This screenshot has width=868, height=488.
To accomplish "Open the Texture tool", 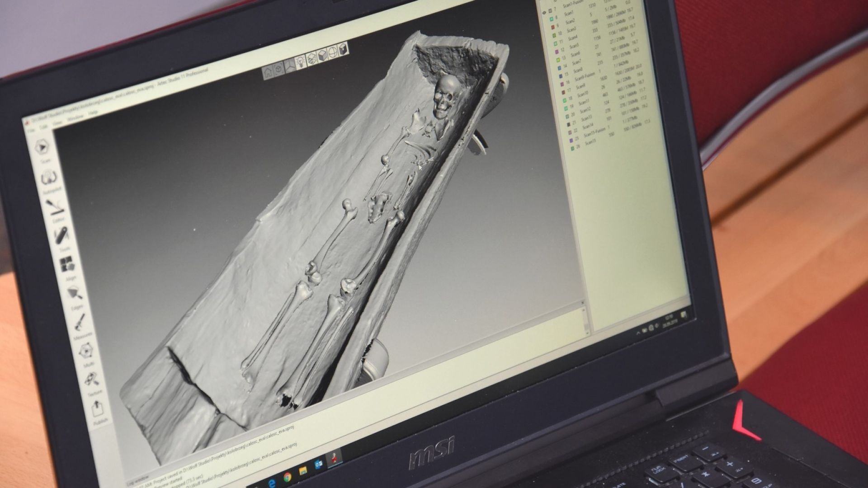I will click(x=92, y=380).
